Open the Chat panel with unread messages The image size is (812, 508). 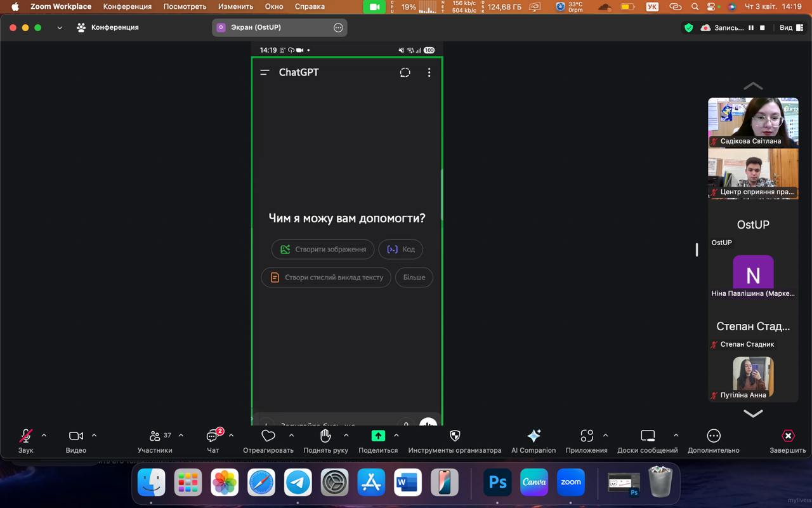pos(213,436)
